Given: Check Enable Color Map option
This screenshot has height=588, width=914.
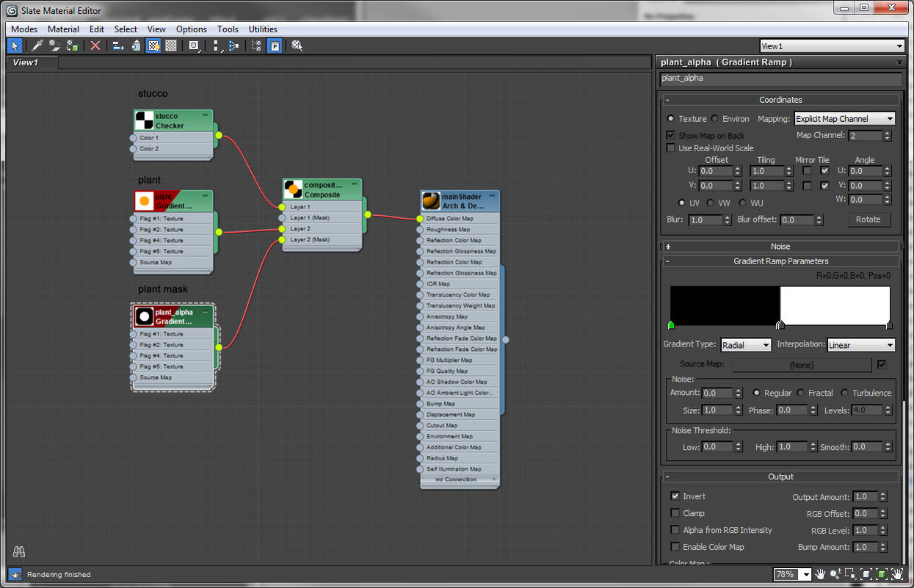Looking at the screenshot, I should tap(675, 547).
